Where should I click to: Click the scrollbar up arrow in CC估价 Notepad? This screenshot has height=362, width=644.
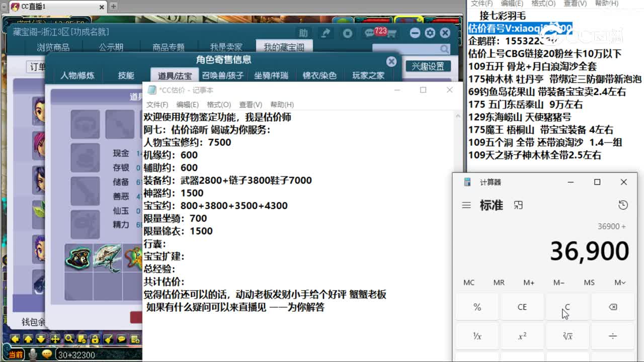click(x=457, y=116)
